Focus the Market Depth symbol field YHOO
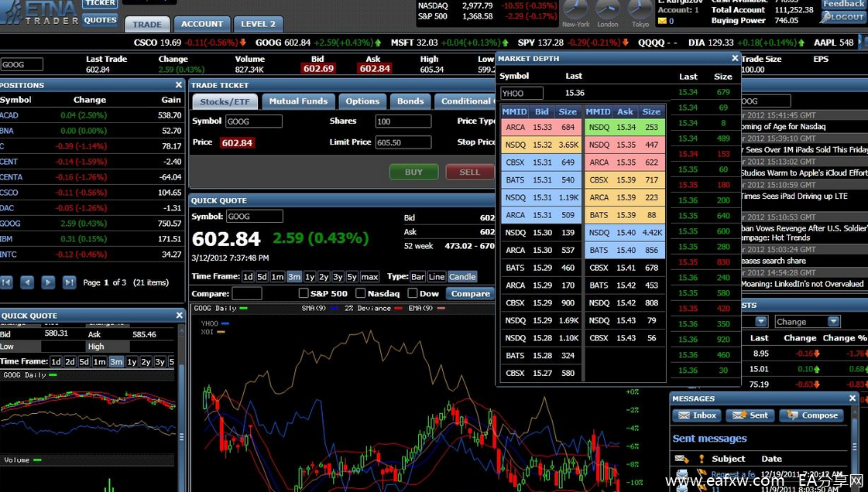 [x=521, y=93]
